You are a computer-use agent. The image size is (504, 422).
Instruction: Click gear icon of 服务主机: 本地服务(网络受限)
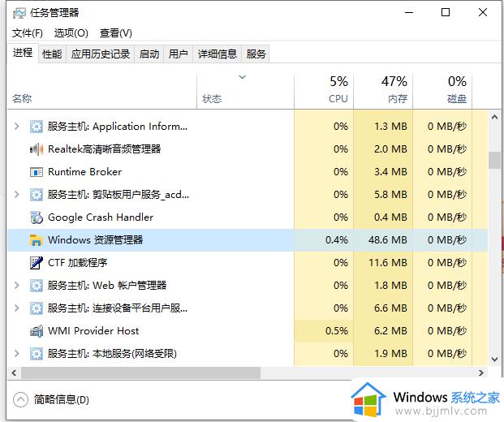pyautogui.click(x=37, y=354)
